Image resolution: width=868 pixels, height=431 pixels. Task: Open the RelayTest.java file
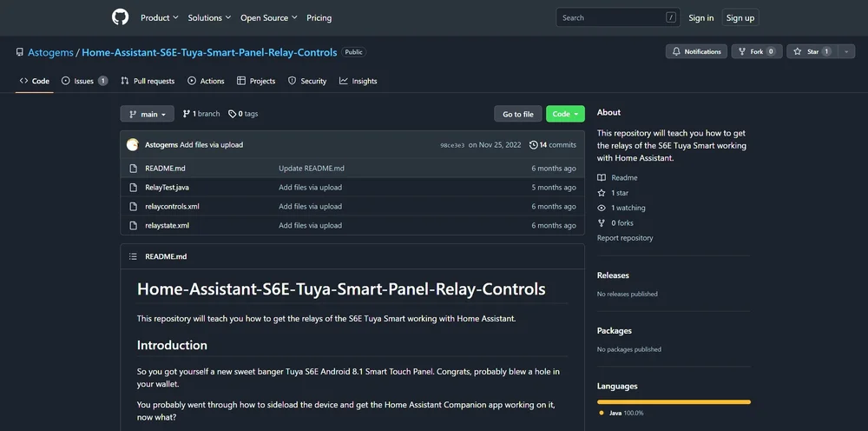167,187
